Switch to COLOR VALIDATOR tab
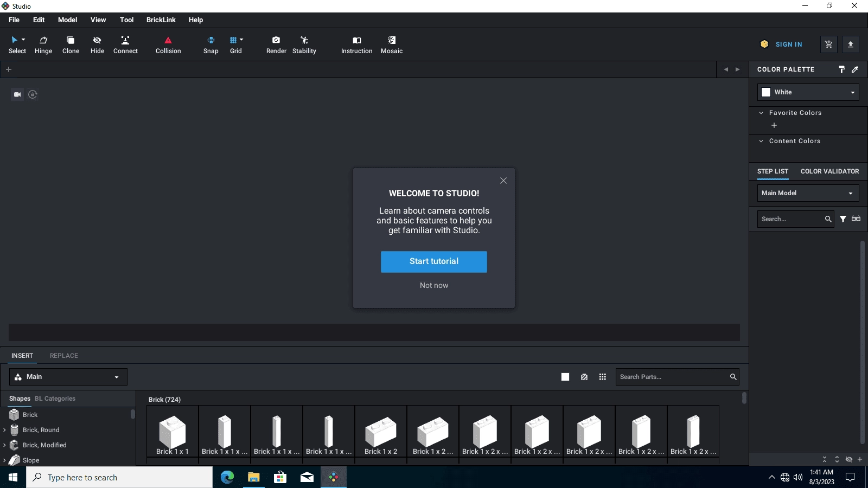 pyautogui.click(x=829, y=171)
